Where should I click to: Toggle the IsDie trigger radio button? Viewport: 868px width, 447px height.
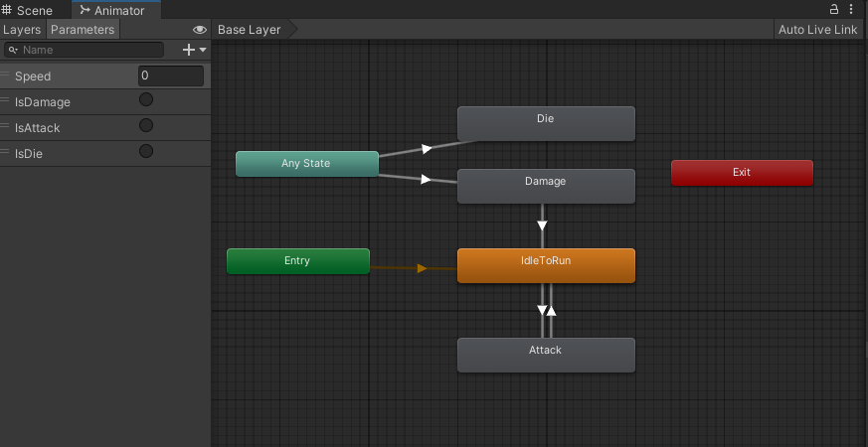[x=146, y=151]
